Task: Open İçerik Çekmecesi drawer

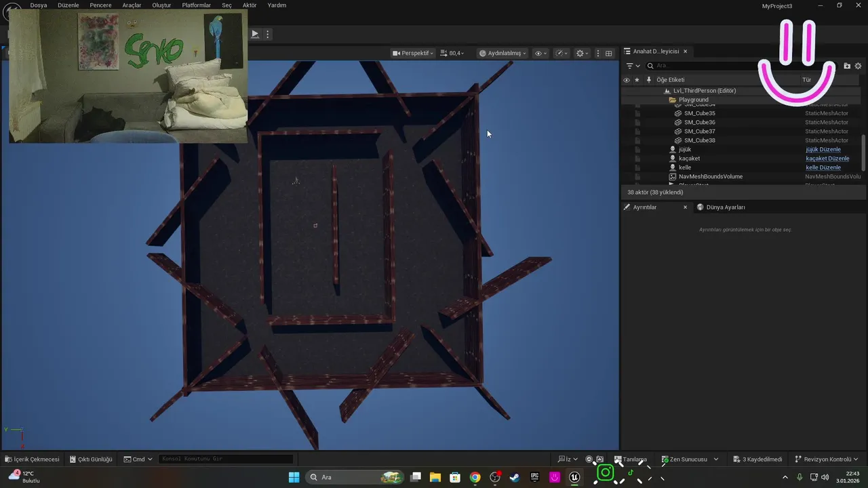Action: pos(32,460)
